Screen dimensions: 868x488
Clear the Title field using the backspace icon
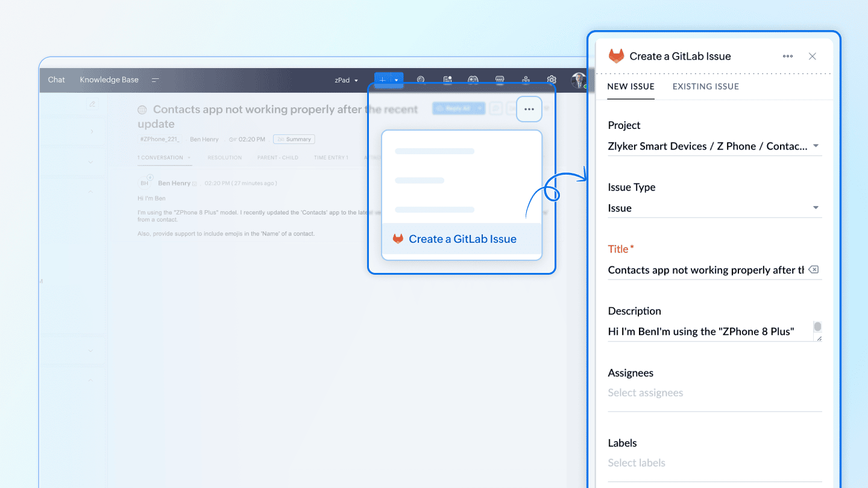814,270
